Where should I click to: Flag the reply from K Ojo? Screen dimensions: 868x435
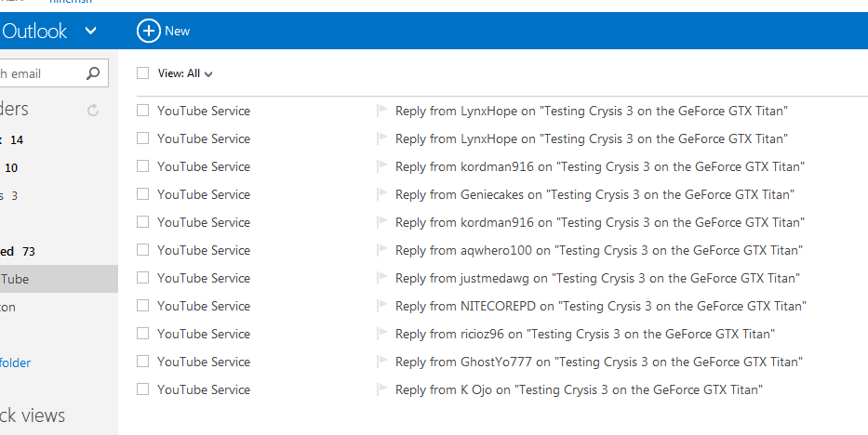tap(381, 389)
